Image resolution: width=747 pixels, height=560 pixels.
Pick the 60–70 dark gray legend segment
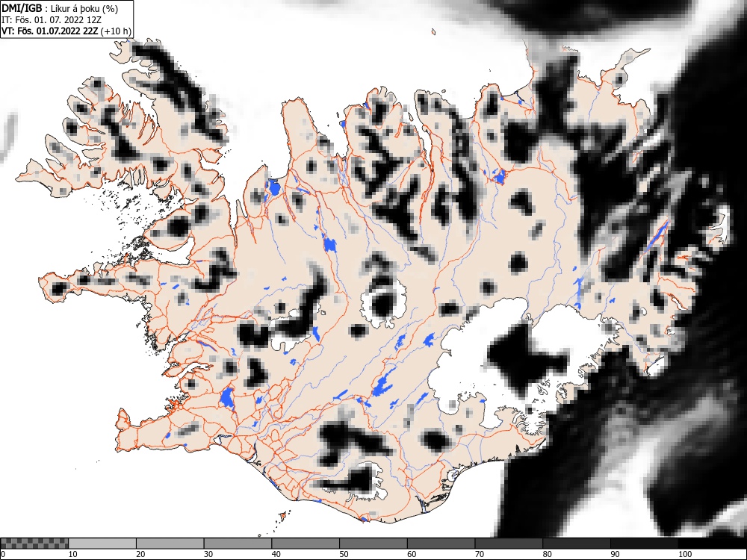[x=441, y=544]
